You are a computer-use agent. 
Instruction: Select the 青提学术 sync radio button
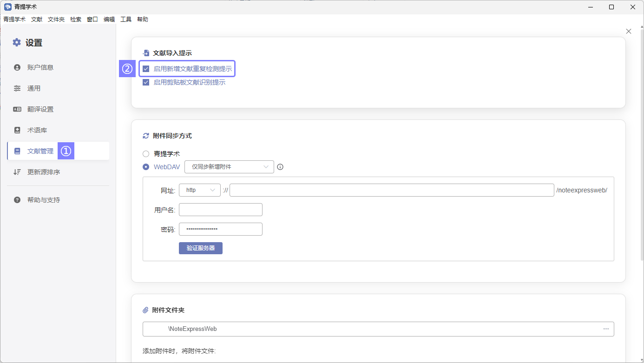click(146, 154)
